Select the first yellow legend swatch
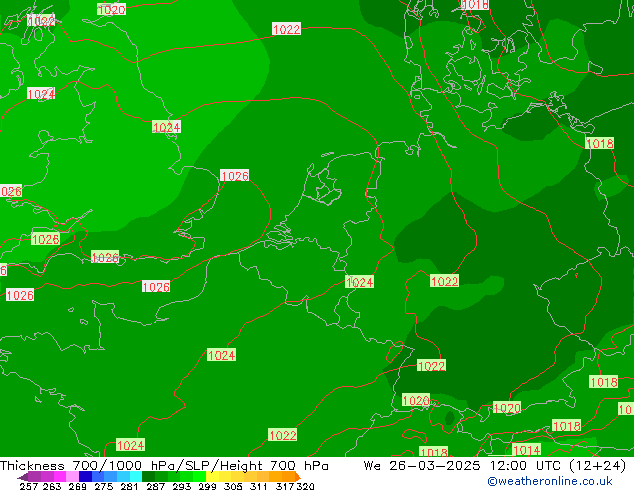 [212, 477]
